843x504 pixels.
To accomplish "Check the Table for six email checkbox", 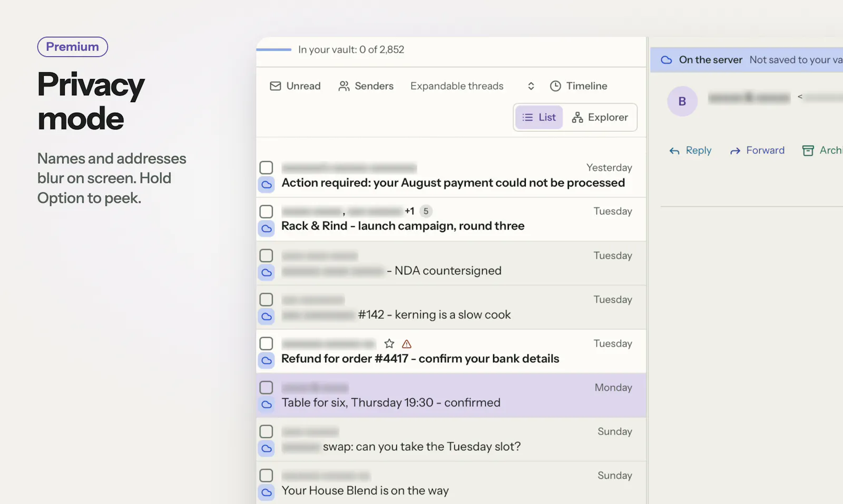I will (266, 387).
